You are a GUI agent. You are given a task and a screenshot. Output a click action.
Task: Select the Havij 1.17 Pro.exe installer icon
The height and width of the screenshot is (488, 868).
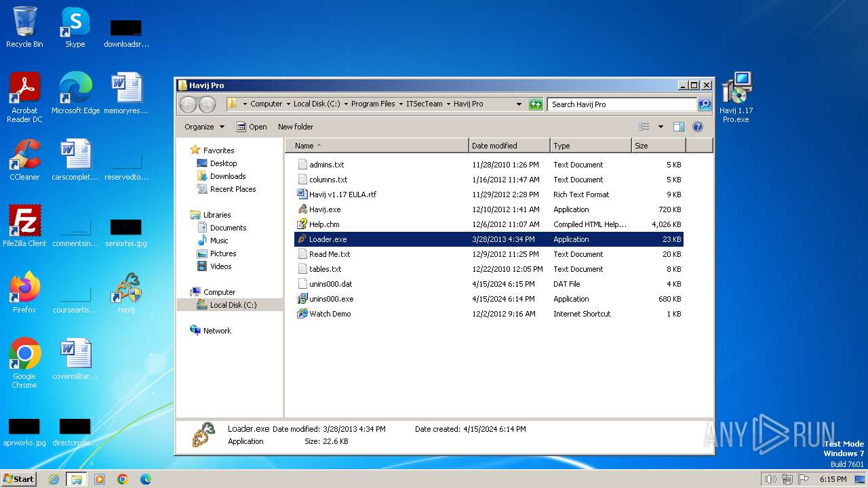pyautogui.click(x=736, y=98)
